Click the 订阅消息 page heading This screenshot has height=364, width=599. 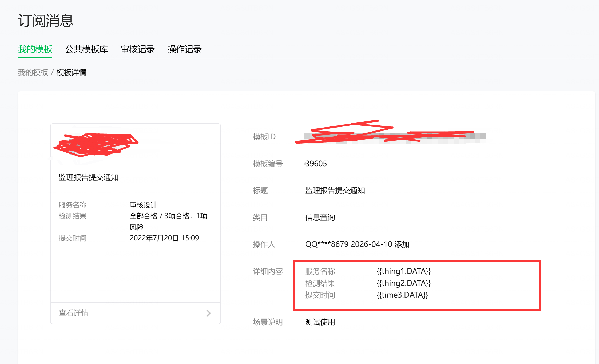(46, 21)
